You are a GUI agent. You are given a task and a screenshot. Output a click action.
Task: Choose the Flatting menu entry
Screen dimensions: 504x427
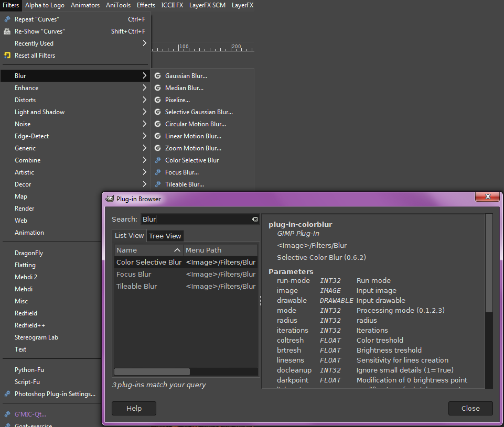coord(25,265)
